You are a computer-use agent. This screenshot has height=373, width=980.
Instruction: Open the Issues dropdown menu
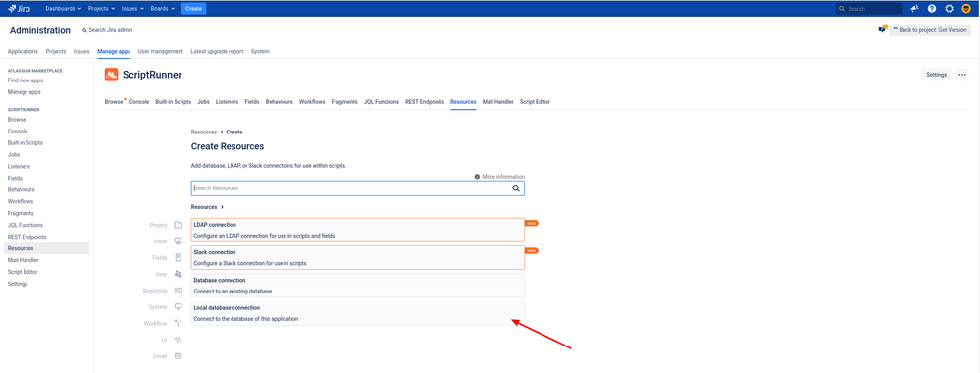[x=132, y=9]
